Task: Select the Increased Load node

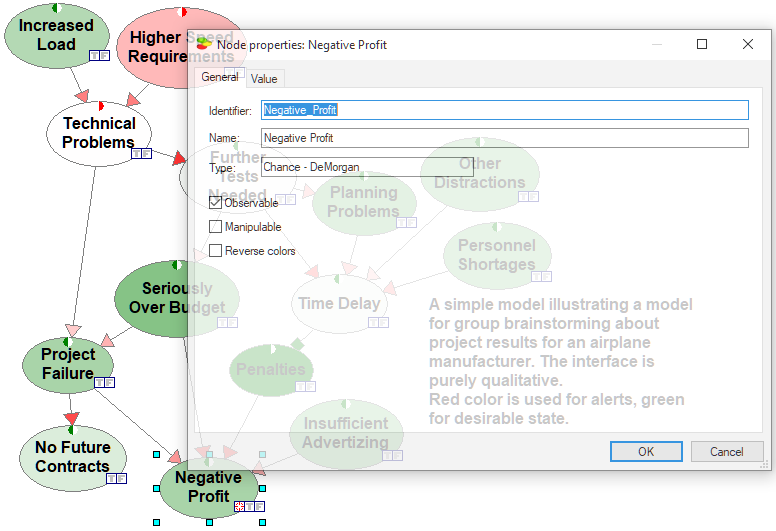Action: point(56,35)
